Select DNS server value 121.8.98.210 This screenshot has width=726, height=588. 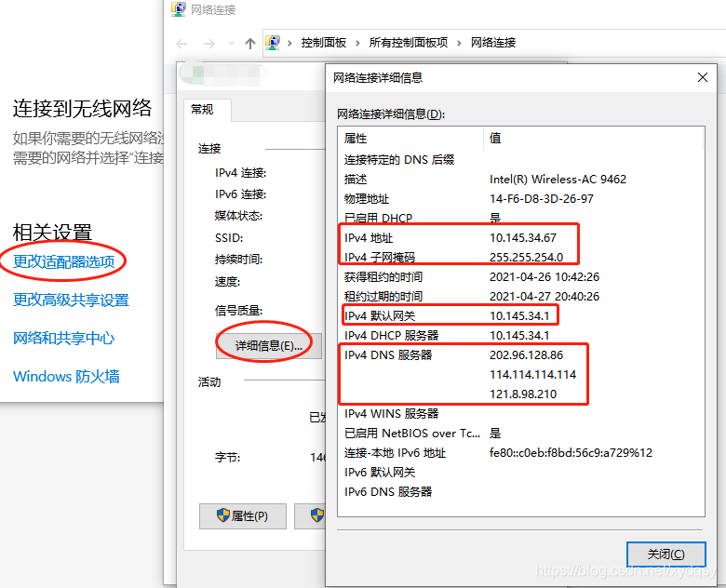[523, 394]
